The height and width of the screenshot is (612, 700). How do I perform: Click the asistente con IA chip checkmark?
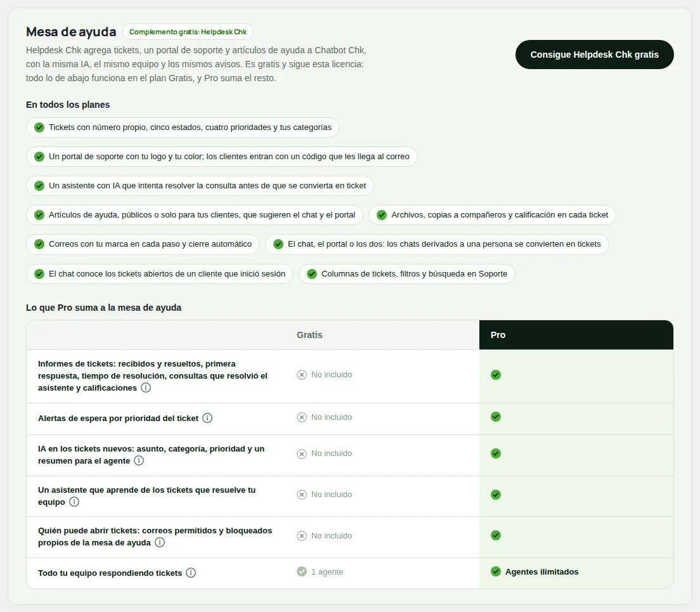click(x=39, y=186)
